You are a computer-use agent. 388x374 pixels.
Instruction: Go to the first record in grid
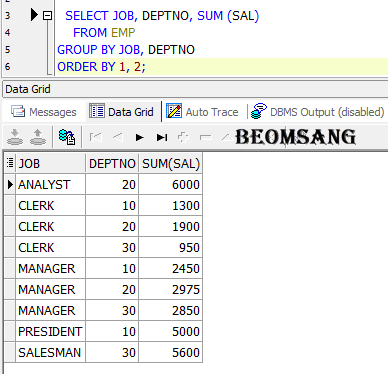tap(96, 137)
